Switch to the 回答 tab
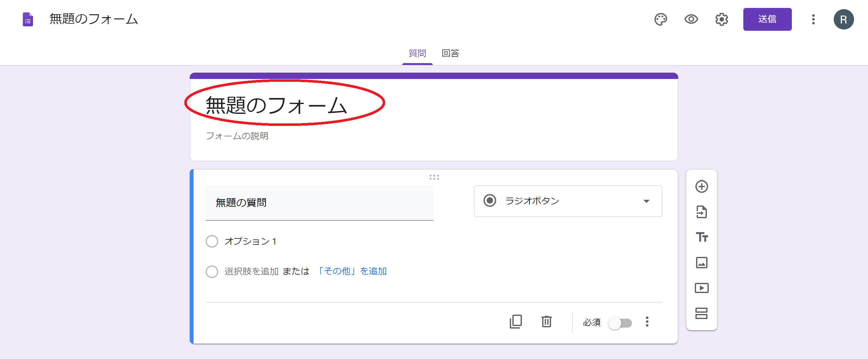The width and height of the screenshot is (868, 359). click(450, 53)
